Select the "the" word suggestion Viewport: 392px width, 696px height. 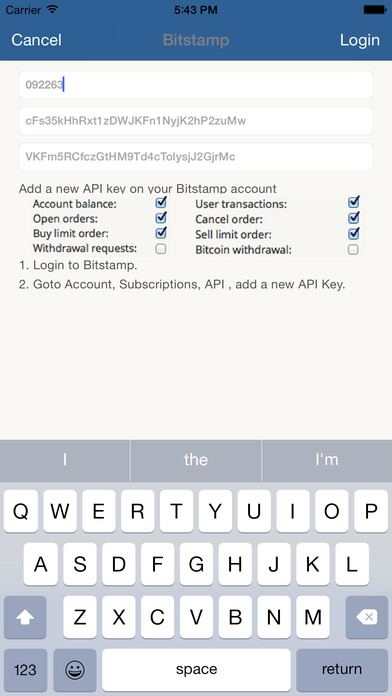coord(196,460)
